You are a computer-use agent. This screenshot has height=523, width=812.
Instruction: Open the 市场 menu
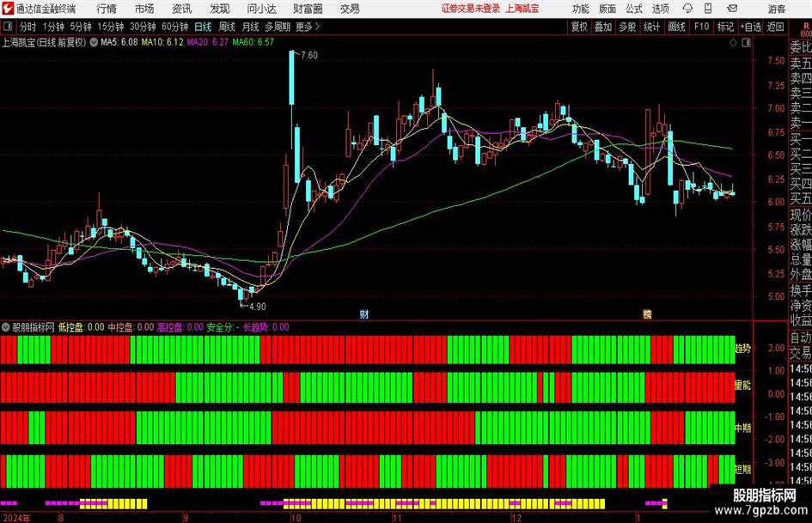tap(144, 9)
